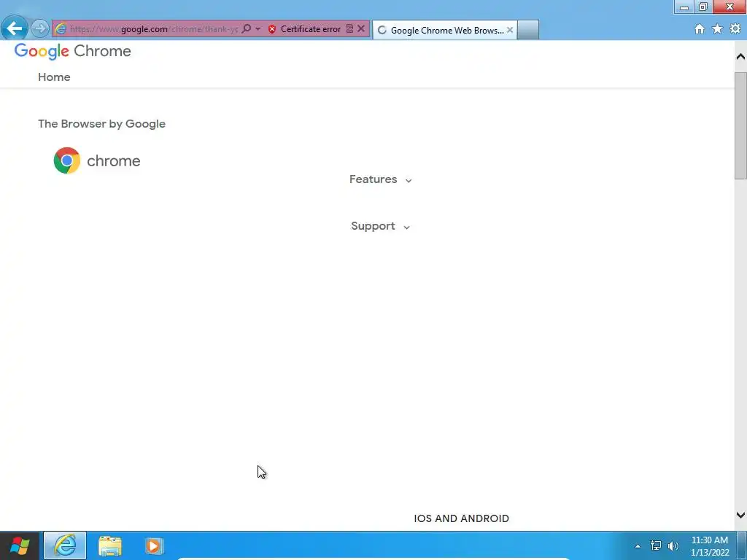Click the chrome wordmark text
Viewport: 747px width, 560px height.
click(113, 161)
